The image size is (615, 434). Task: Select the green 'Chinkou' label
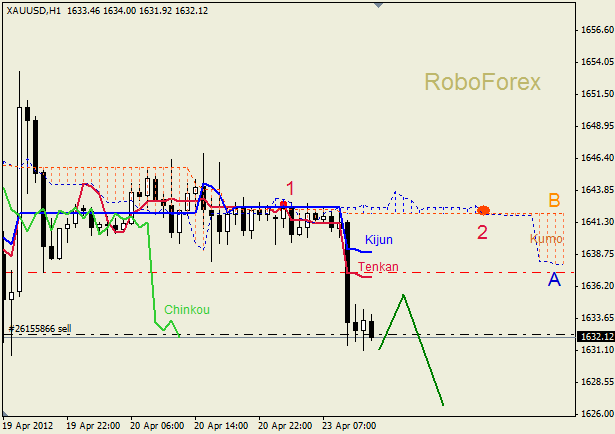187,310
